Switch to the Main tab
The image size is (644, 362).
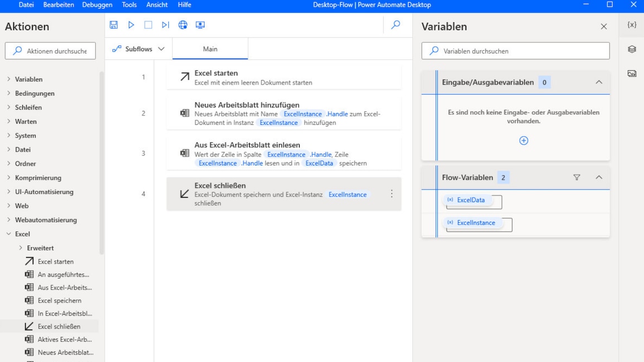210,49
